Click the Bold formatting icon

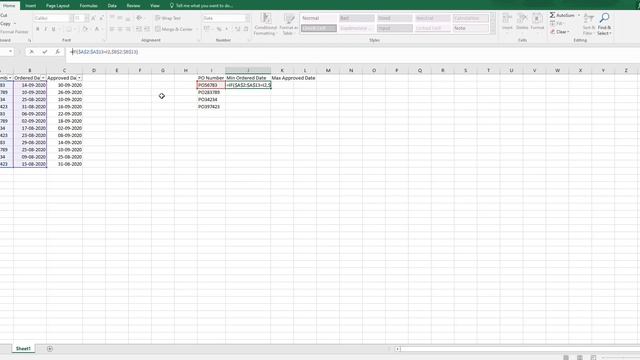[38, 29]
